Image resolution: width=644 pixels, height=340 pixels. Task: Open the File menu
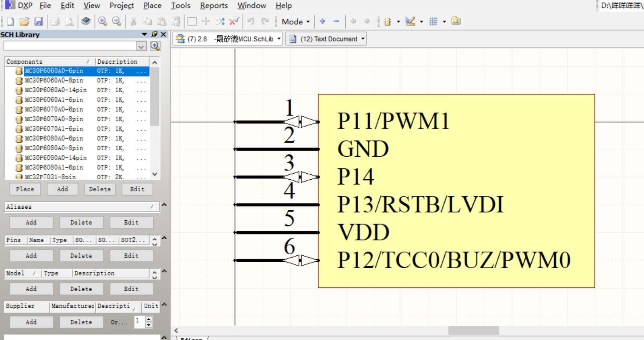pos(45,6)
